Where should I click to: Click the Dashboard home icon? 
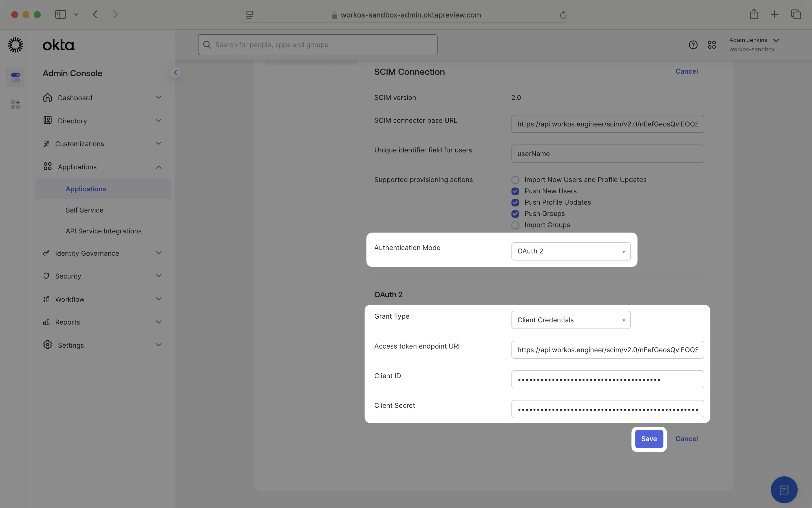pos(48,97)
